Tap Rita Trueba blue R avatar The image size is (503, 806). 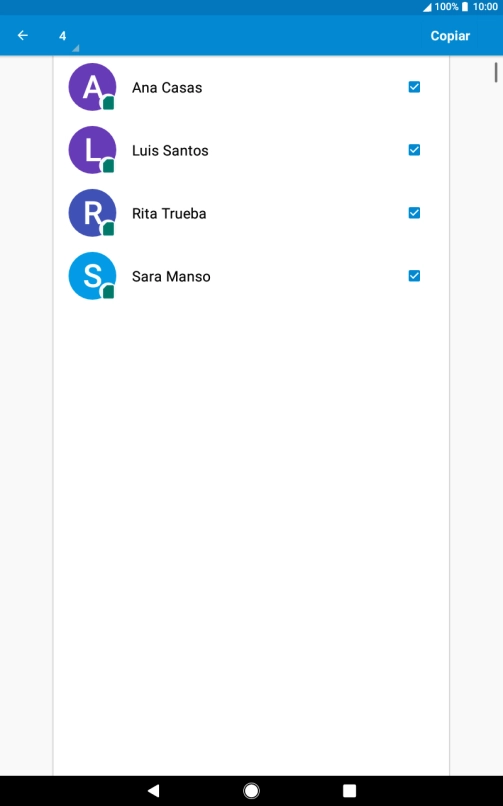(92, 213)
